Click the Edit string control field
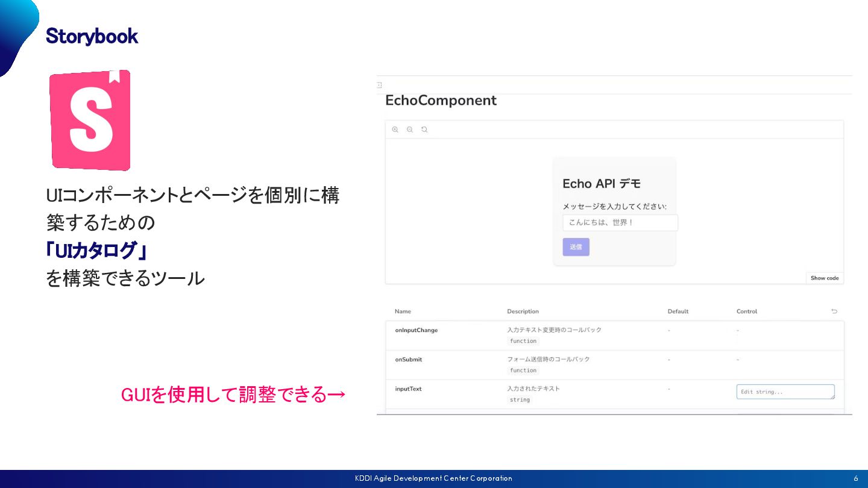 [785, 392]
